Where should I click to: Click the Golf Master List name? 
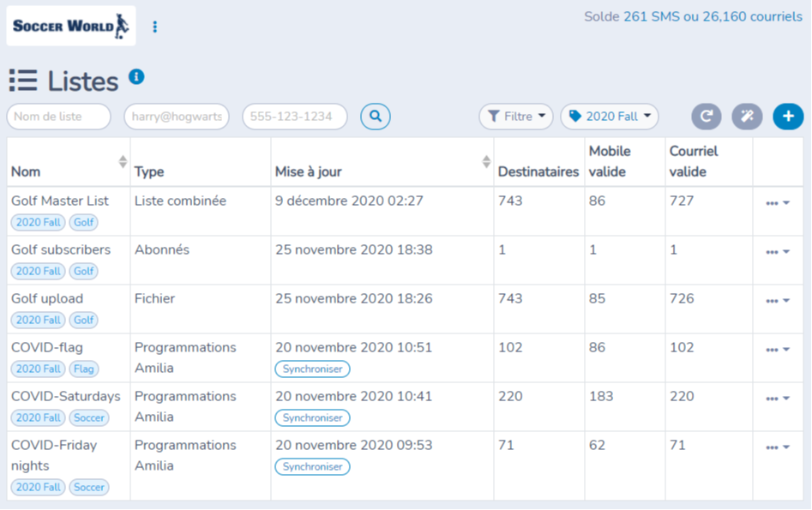pyautogui.click(x=60, y=201)
